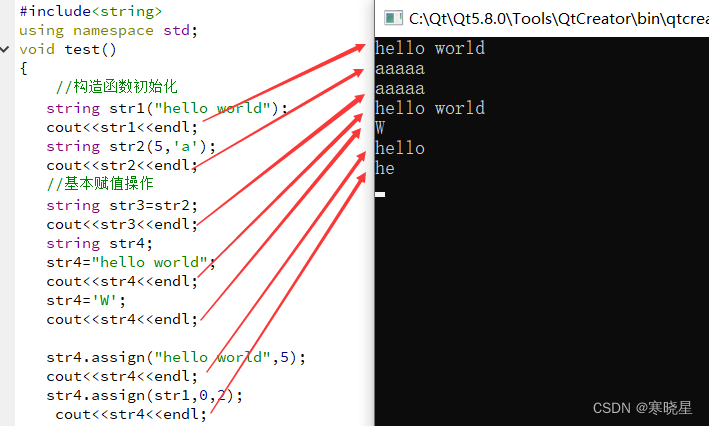The height and width of the screenshot is (426, 709).
Task: Click line 'str4.assign(str1,0,2);'
Action: coord(145,396)
